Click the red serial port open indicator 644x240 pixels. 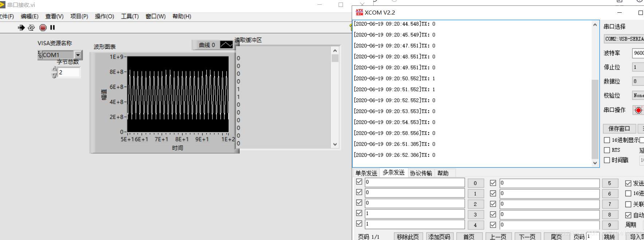[638, 110]
